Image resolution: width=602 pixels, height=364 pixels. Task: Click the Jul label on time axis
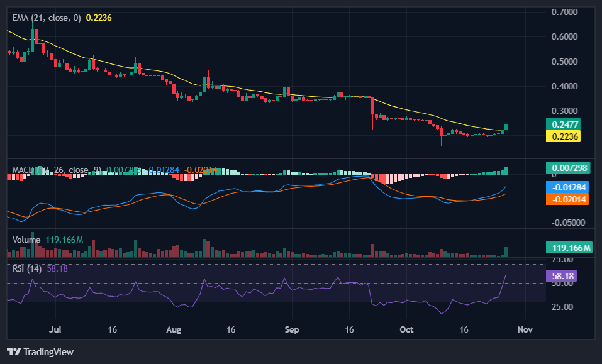pyautogui.click(x=55, y=329)
